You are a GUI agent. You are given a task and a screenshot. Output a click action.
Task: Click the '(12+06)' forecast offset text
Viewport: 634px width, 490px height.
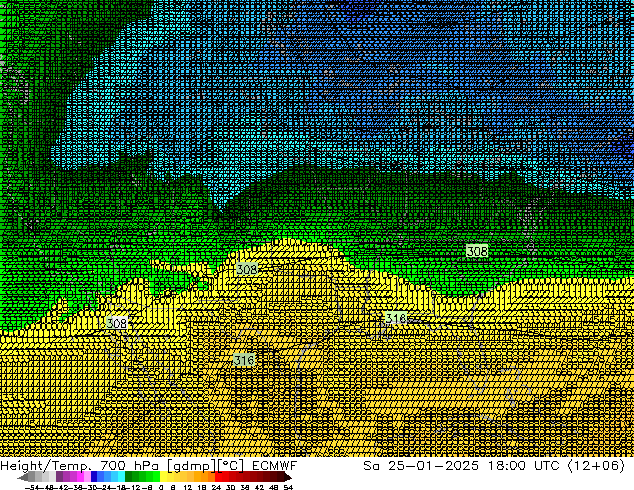(596, 465)
